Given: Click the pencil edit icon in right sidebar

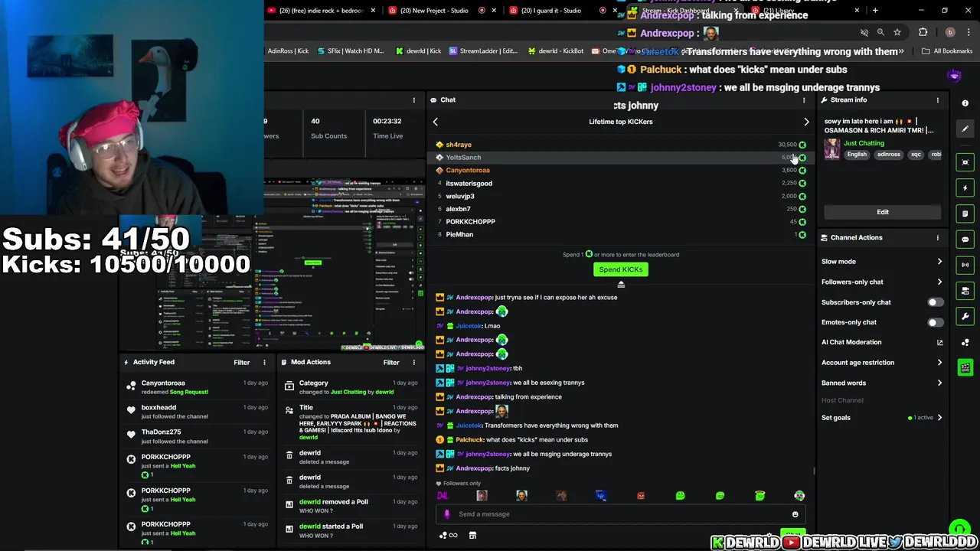Looking at the screenshot, I should (x=965, y=129).
